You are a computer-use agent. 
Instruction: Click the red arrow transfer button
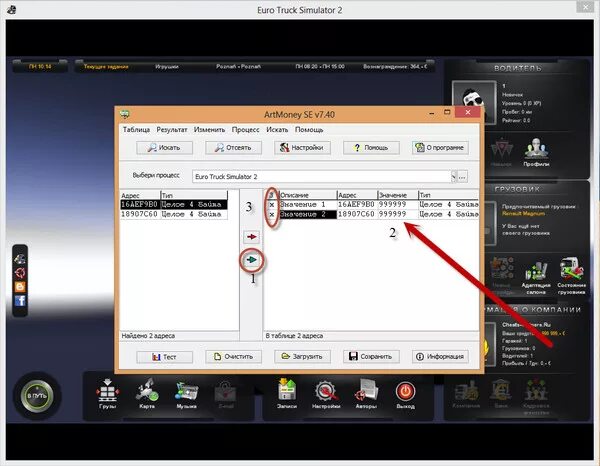click(x=251, y=237)
